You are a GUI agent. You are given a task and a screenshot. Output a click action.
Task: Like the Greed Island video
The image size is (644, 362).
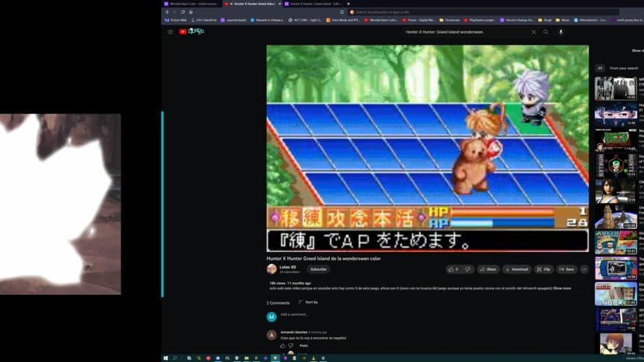point(454,269)
